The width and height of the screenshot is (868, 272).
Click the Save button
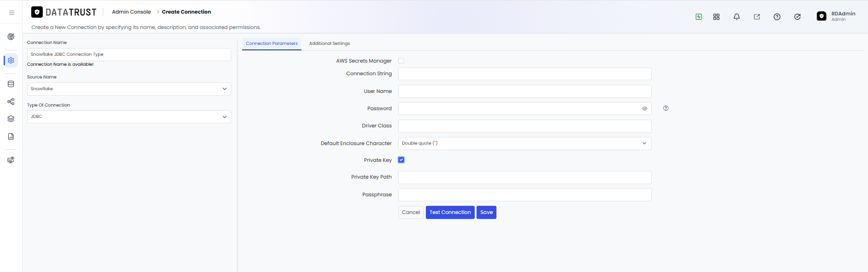(x=486, y=213)
